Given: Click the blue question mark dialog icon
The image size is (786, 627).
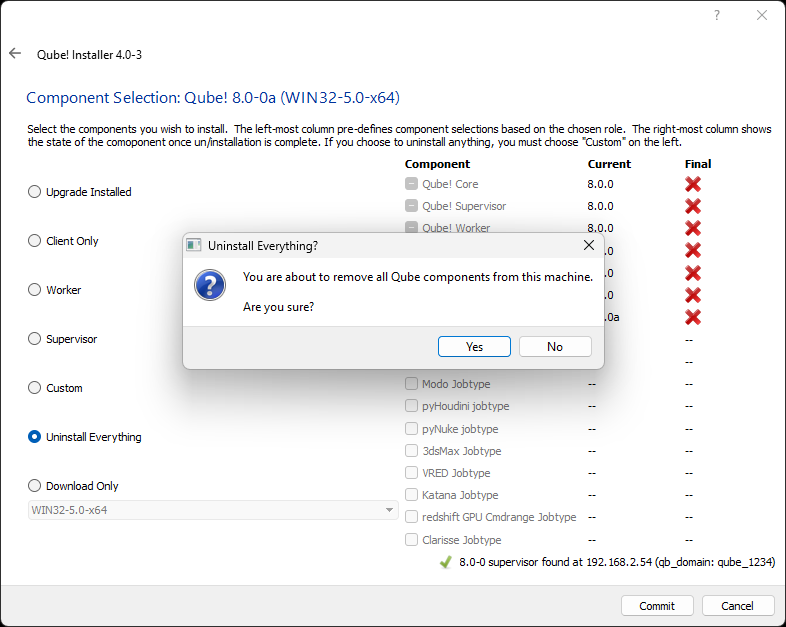Looking at the screenshot, I should click(x=209, y=286).
